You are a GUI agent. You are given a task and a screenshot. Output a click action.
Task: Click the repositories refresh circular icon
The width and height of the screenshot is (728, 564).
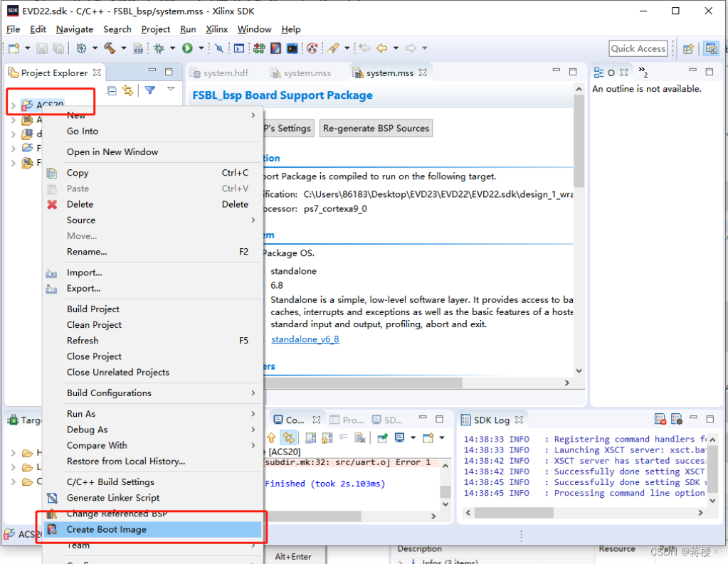(x=312, y=48)
